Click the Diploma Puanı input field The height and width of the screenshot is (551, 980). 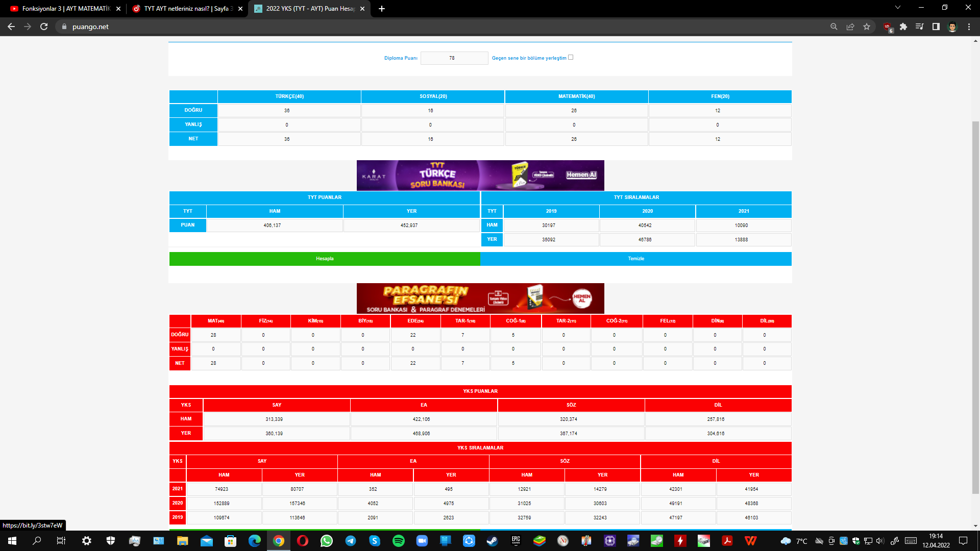(x=454, y=58)
